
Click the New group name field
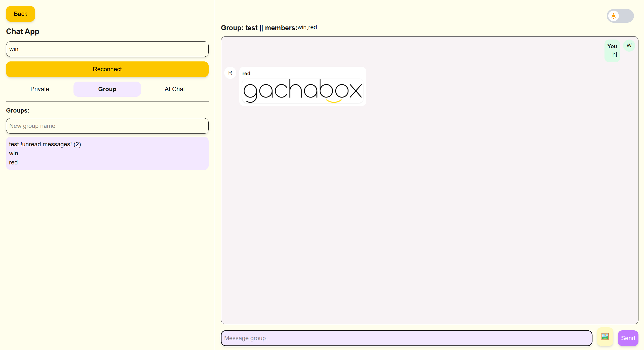point(107,126)
